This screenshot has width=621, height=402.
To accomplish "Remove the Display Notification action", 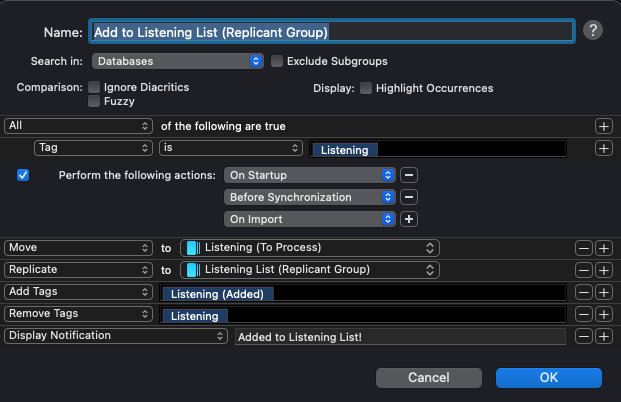I will click(583, 337).
